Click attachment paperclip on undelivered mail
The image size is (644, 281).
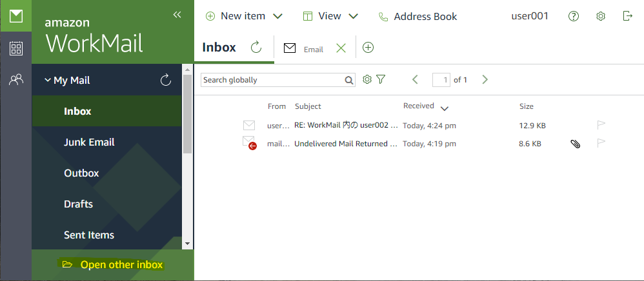tap(576, 144)
